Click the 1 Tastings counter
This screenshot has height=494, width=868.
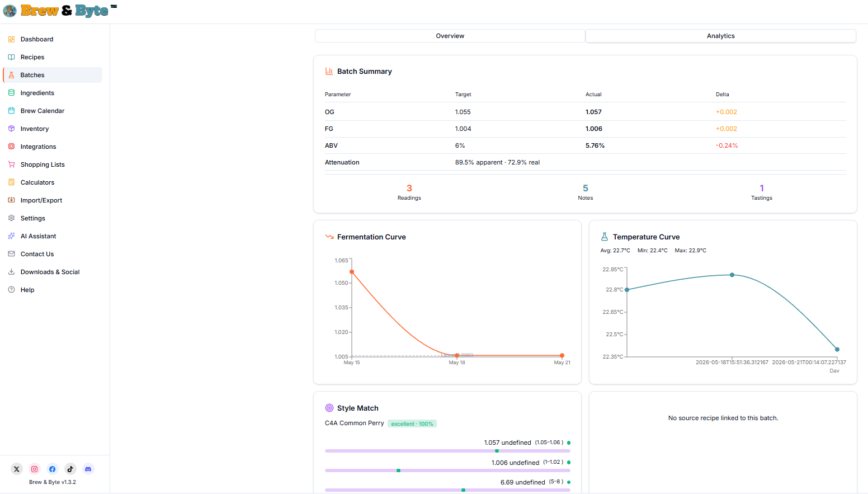[762, 192]
